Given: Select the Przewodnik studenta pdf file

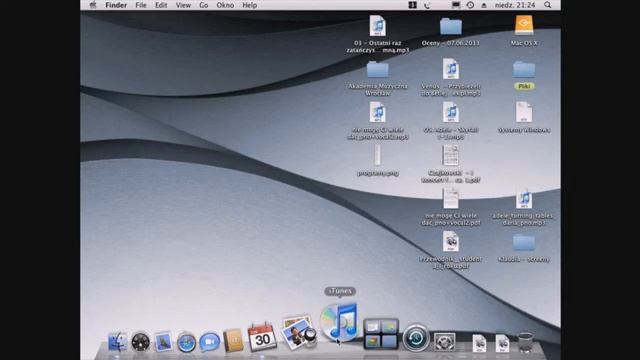Looking at the screenshot, I should click(x=451, y=241).
